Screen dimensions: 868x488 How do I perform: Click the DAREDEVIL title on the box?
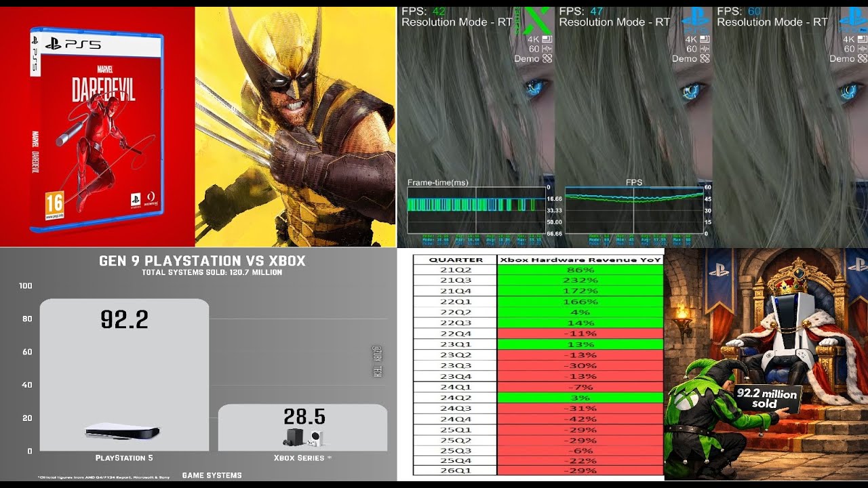104,89
